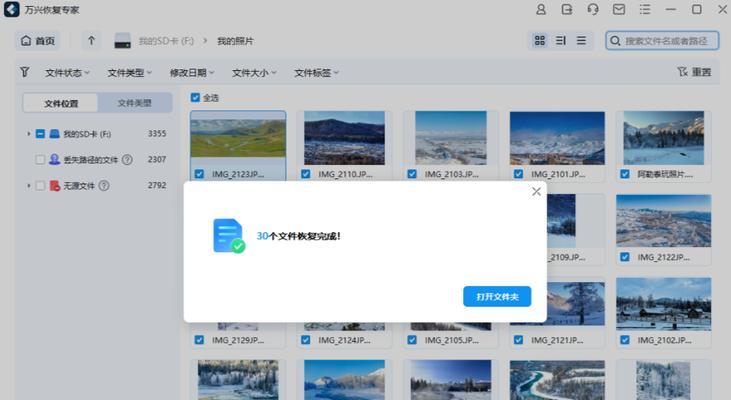Toggle the 全选 select-all checkbox
This screenshot has height=400, width=731.
click(x=195, y=97)
